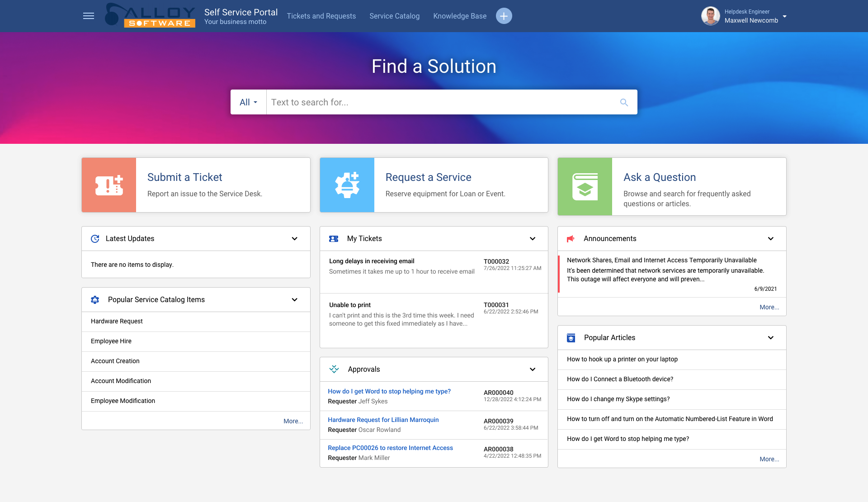868x502 pixels.
Task: Open Tickets and Requests menu
Action: click(321, 16)
